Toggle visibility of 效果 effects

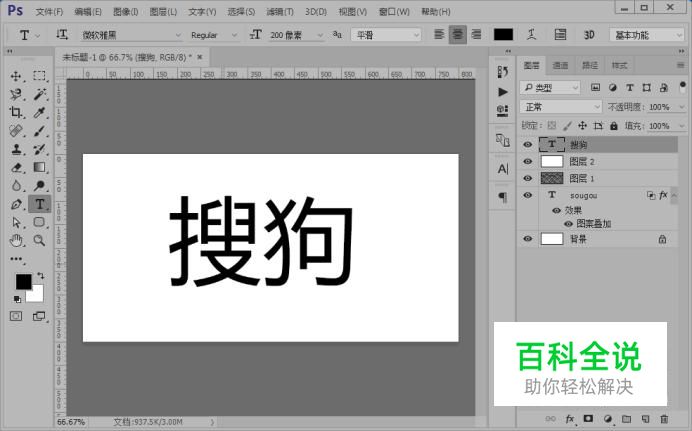tap(557, 210)
